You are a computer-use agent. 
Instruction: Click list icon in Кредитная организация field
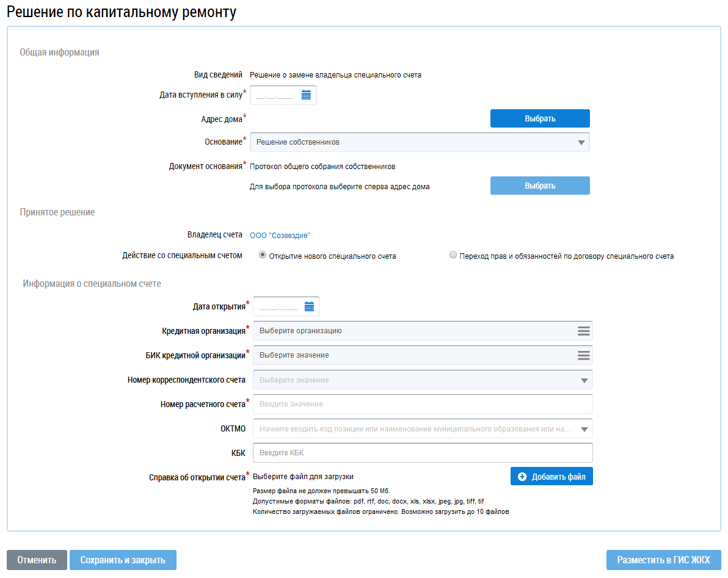click(x=583, y=331)
